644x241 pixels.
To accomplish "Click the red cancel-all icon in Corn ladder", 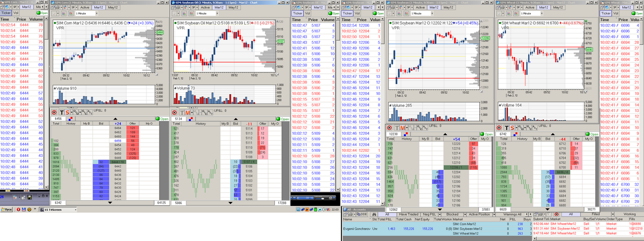I will pos(54,112).
